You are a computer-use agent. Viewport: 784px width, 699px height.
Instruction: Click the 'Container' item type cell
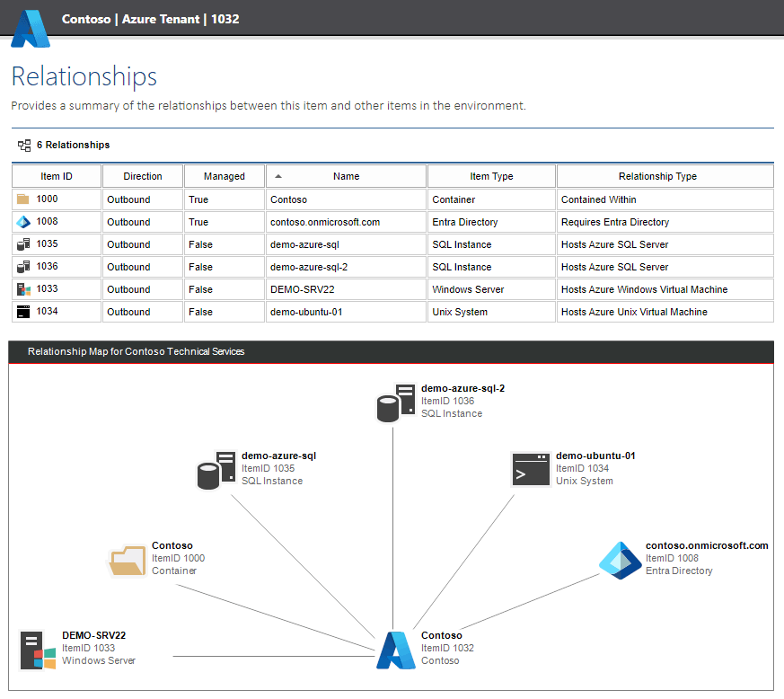click(x=491, y=199)
